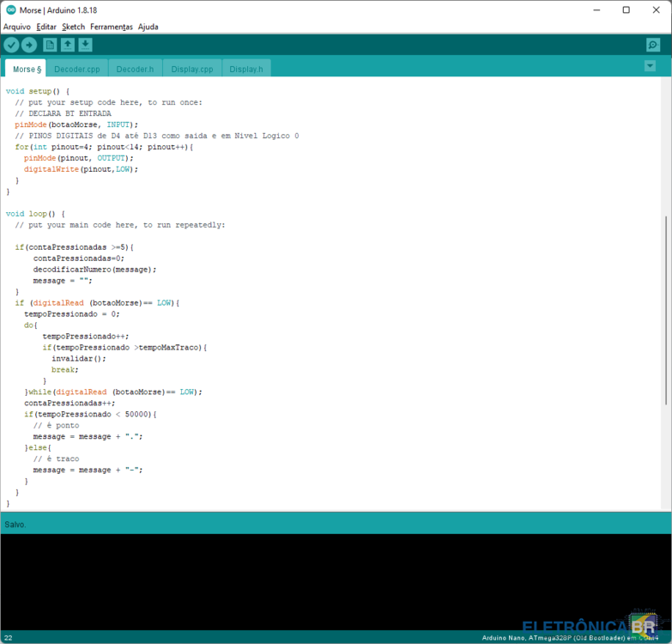Create a new sketch with New icon
This screenshot has width=672, height=644.
click(50, 45)
